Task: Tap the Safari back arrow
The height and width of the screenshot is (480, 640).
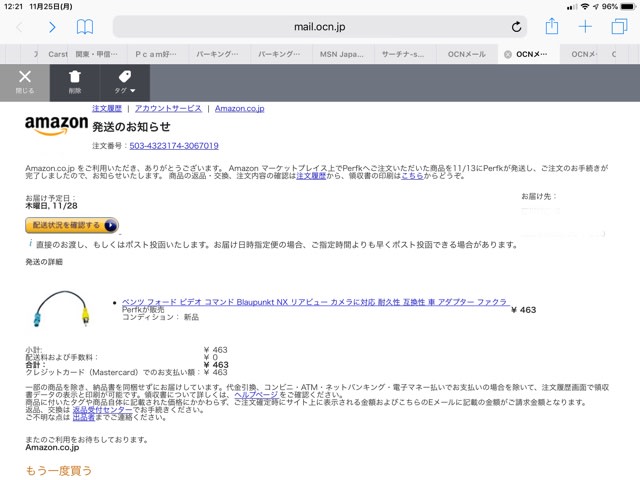Action: point(19,27)
